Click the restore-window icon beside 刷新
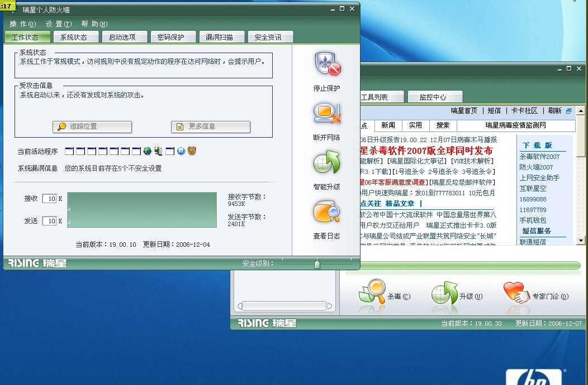The image size is (588, 385). (569, 111)
